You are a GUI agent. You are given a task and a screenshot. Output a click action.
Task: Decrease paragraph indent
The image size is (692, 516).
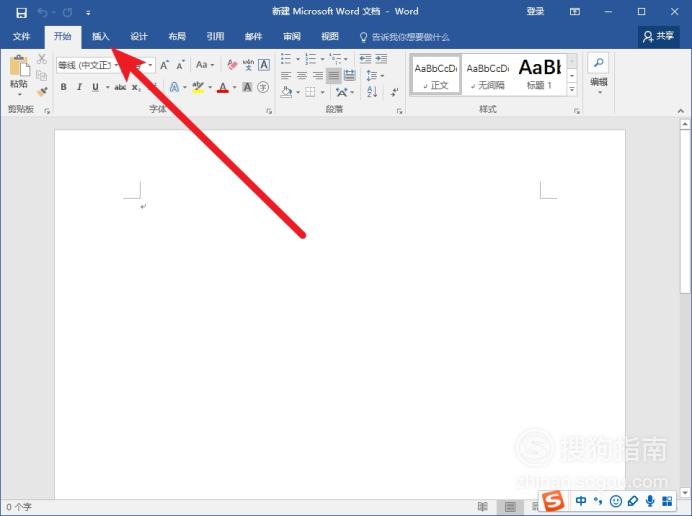coord(365,58)
